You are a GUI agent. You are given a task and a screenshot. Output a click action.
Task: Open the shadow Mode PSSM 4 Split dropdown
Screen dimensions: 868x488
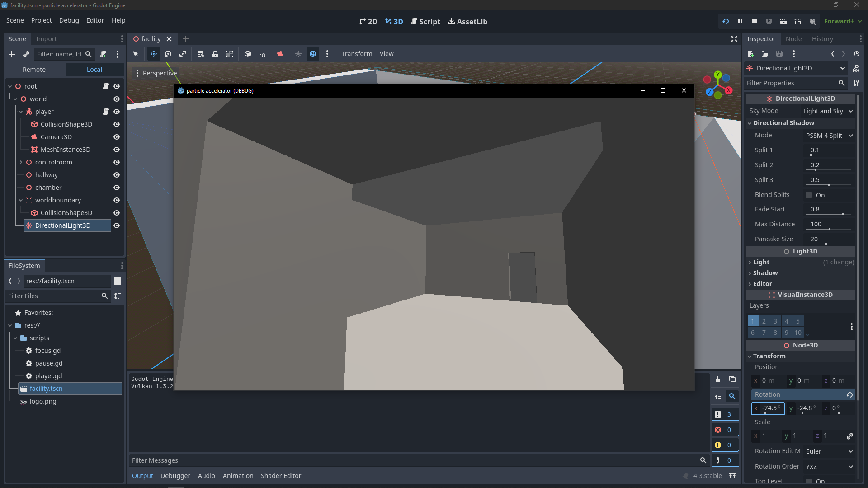point(829,136)
